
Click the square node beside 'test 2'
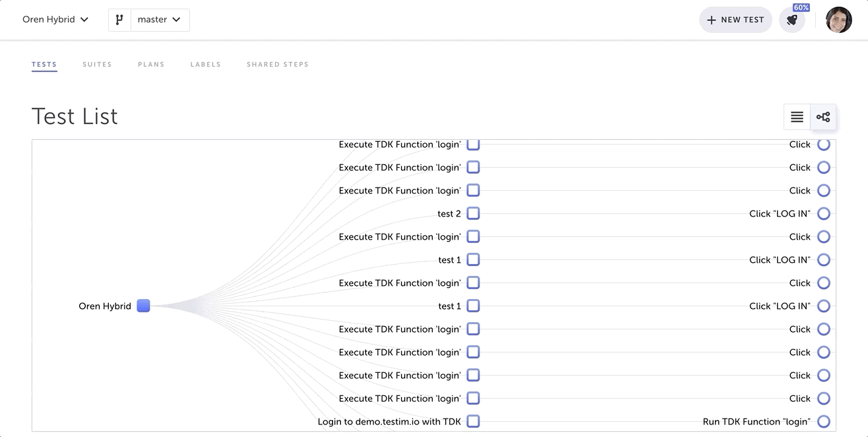(x=473, y=213)
